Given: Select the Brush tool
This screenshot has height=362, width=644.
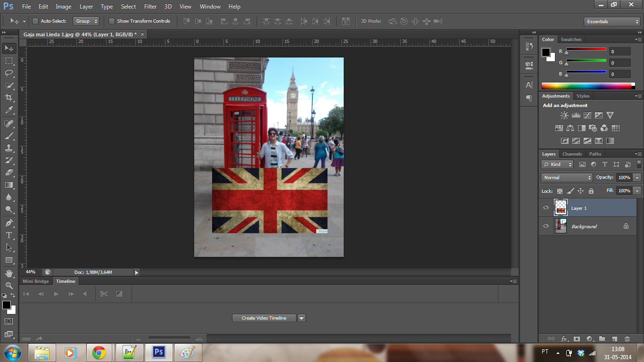Looking at the screenshot, I should coord(9,136).
